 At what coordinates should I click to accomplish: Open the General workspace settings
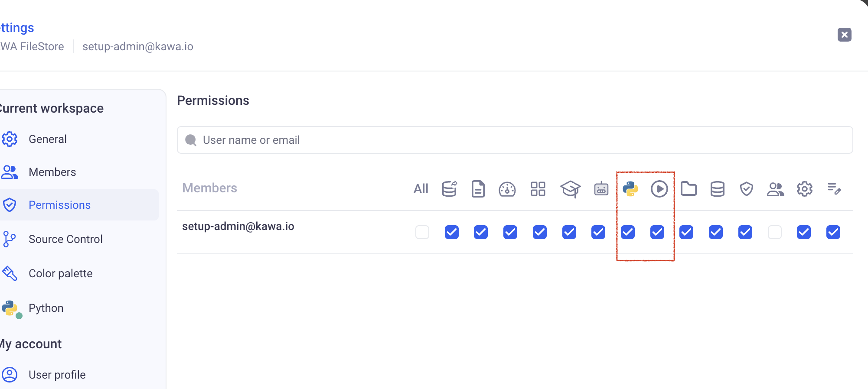click(x=47, y=139)
